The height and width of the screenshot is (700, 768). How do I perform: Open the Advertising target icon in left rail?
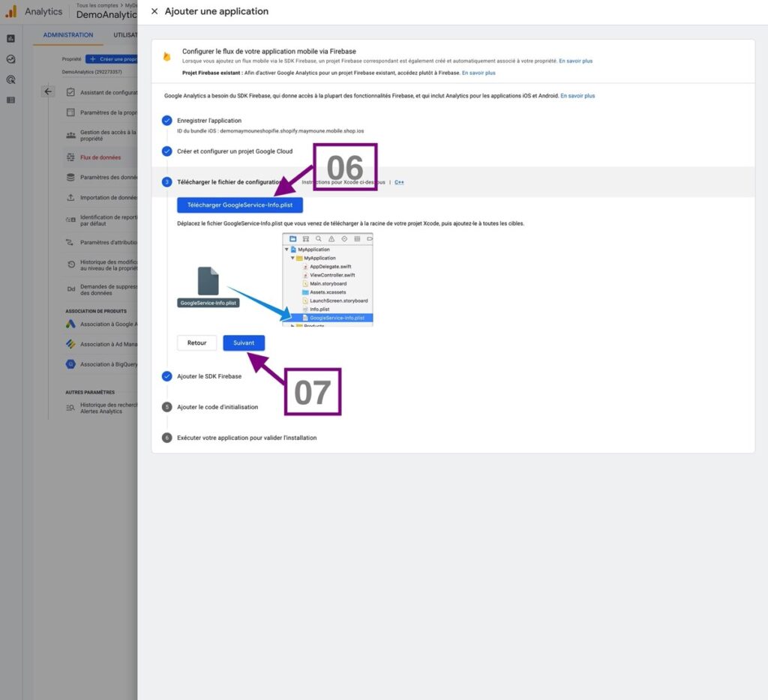10,79
